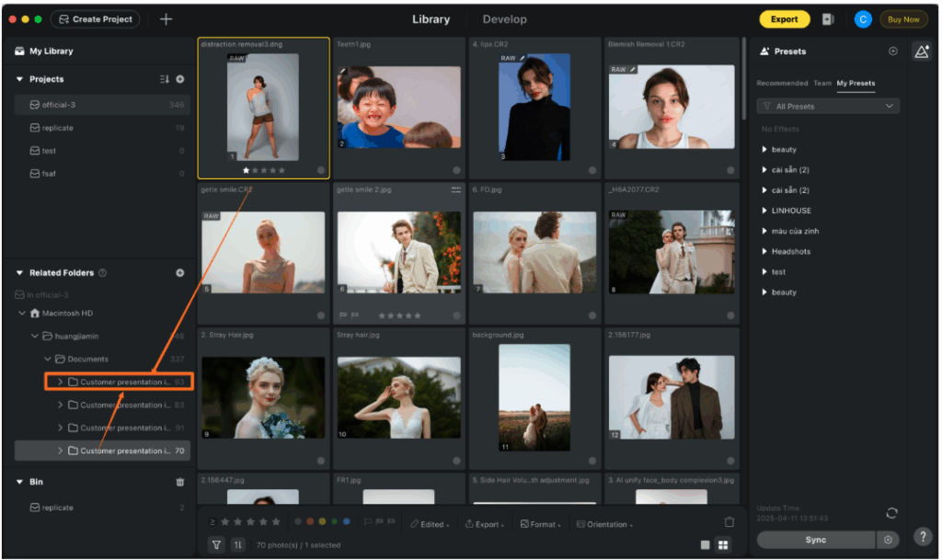Open the Recommended presets tab
942x560 pixels.
[782, 83]
